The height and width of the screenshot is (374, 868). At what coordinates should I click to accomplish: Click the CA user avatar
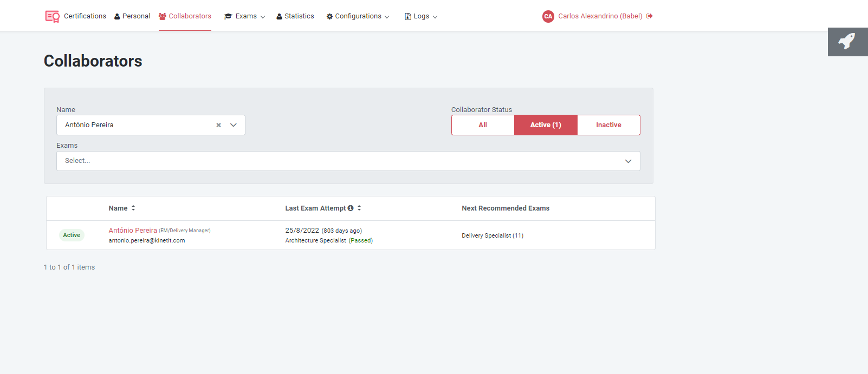[x=548, y=16]
